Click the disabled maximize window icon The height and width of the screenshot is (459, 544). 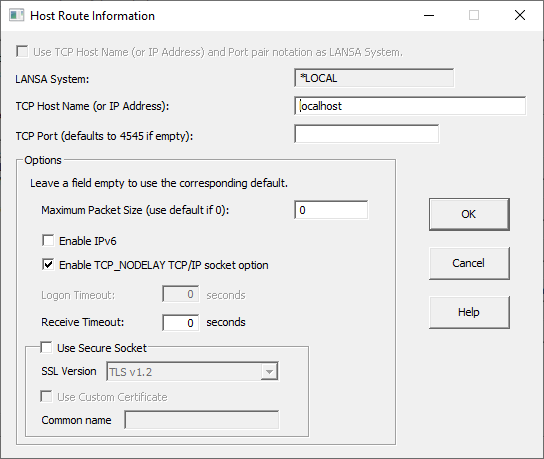[x=474, y=15]
